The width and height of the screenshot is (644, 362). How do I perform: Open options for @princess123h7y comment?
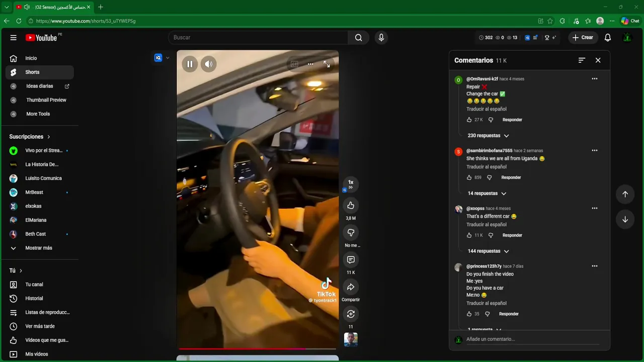pos(595,266)
